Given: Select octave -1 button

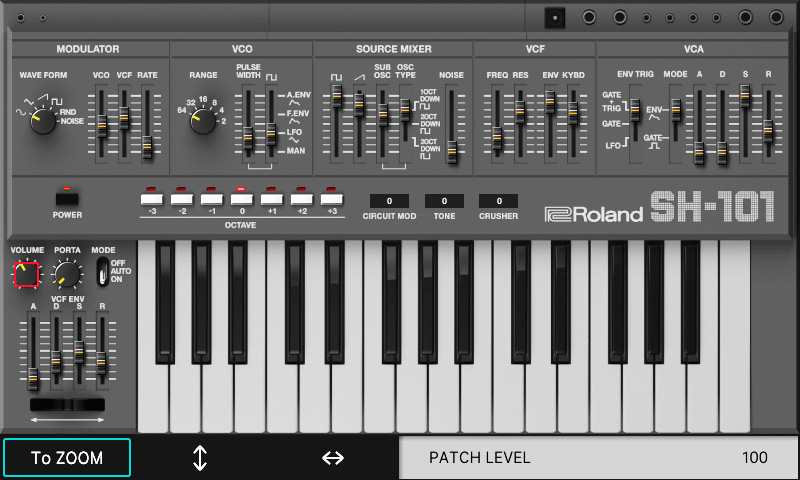Looking at the screenshot, I should [x=212, y=199].
